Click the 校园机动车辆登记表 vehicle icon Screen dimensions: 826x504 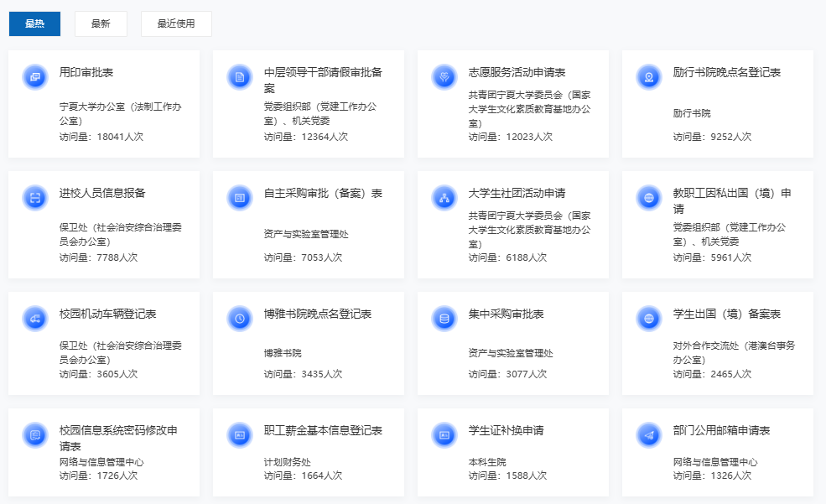coord(35,319)
